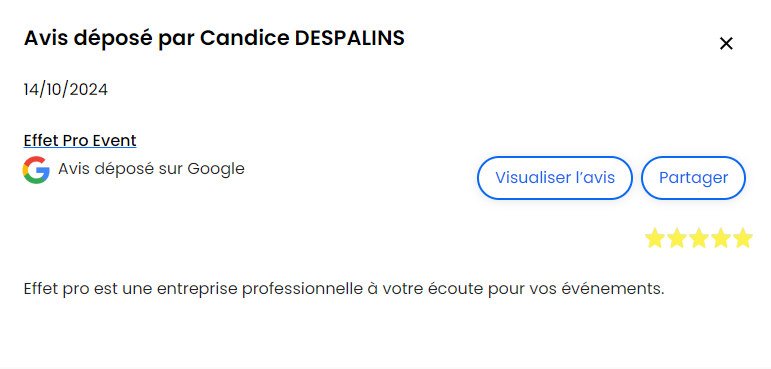Click 'Effet pro' at start of review
Viewport: 771px width, 369px height.
(57, 289)
